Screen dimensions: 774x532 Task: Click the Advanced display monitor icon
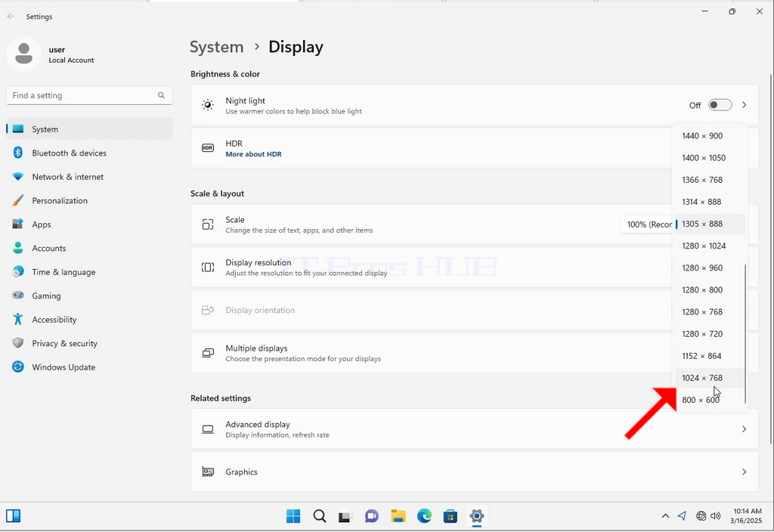click(x=208, y=429)
